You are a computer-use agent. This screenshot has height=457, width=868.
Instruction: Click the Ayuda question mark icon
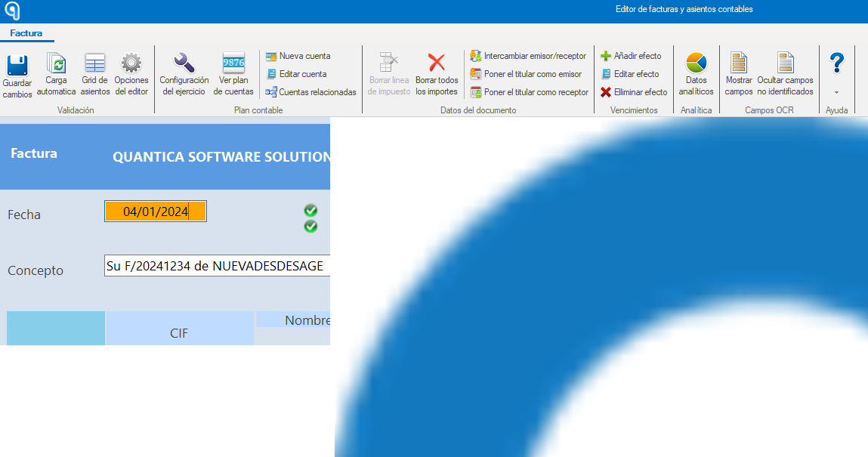tap(836, 63)
